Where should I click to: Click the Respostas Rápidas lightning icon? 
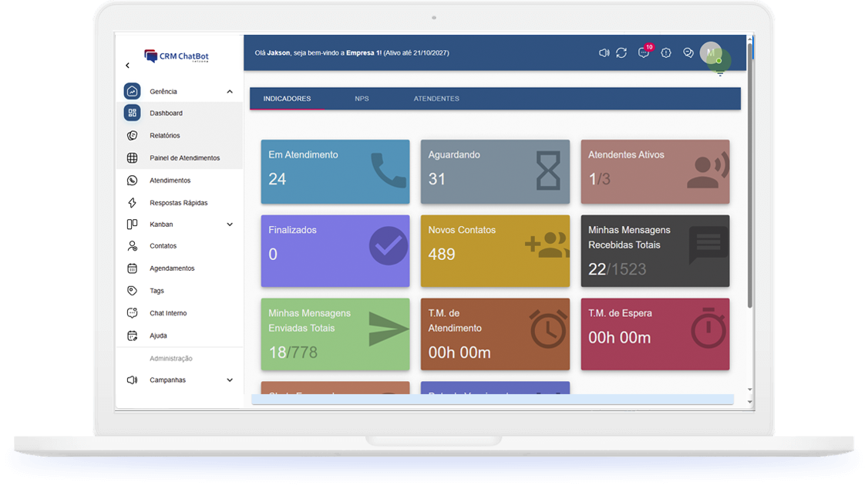[x=133, y=203]
